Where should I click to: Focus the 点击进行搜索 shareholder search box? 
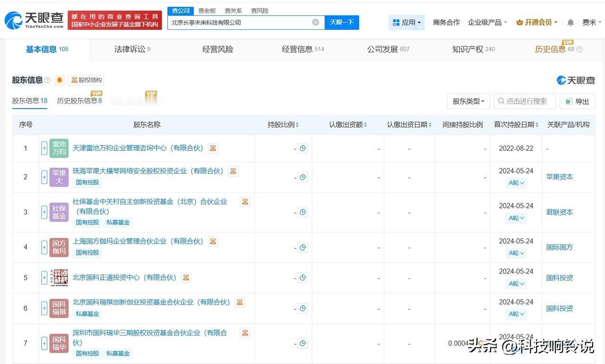pyautogui.click(x=525, y=101)
